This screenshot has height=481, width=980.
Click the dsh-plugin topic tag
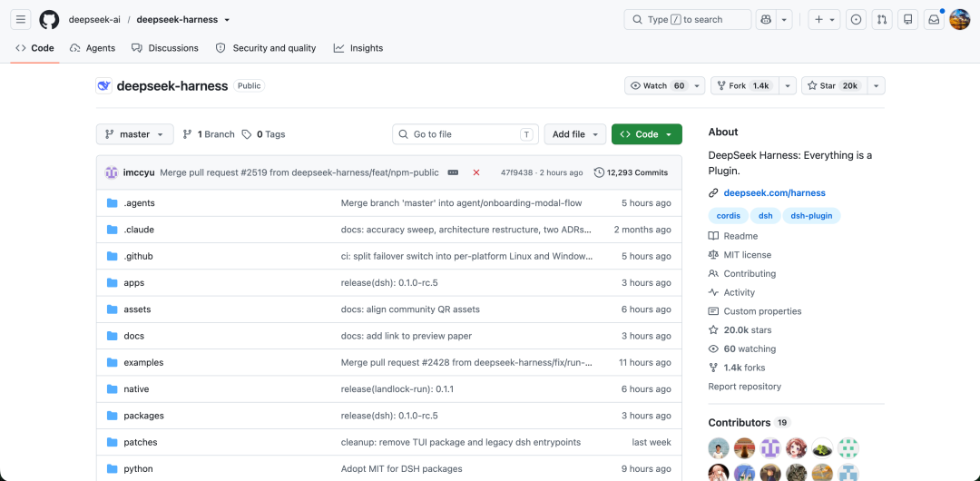[x=811, y=216]
